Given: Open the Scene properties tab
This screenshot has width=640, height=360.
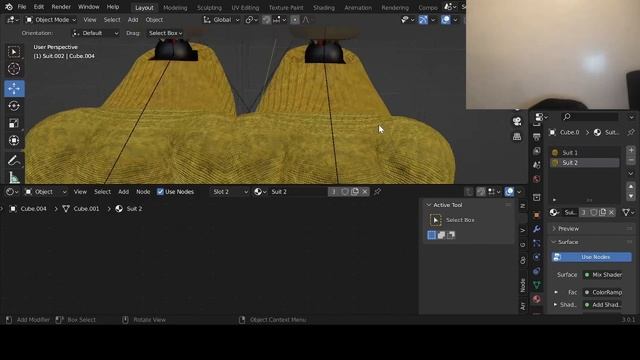Looking at the screenshot, I should (537, 165).
